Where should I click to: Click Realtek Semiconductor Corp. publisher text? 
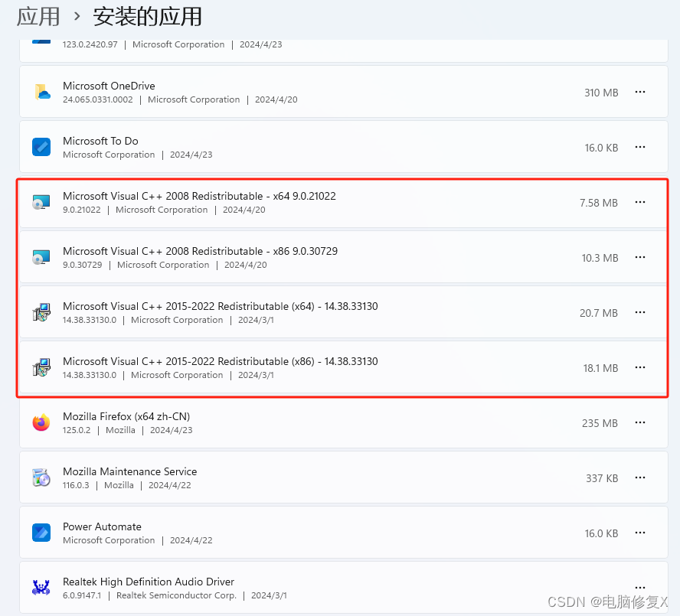point(176,595)
